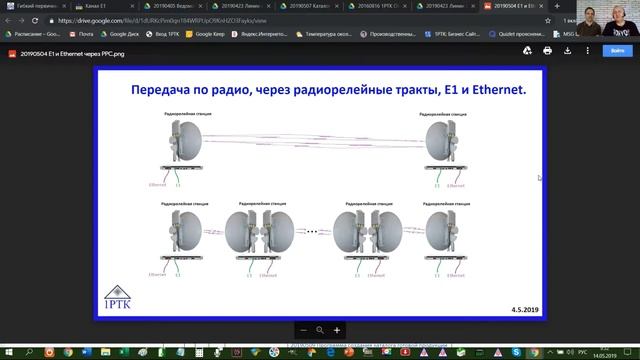Reset zoom with the magnifier icon
The height and width of the screenshot is (360, 640).
click(x=320, y=330)
